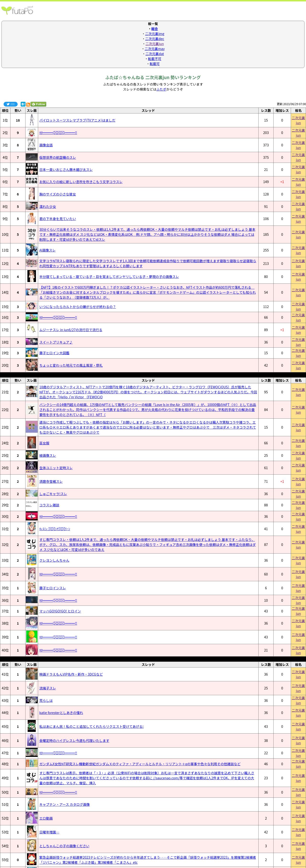Click thumbnail of rank 1 thread
The image size is (306, 868).
pyautogui.click(x=32, y=120)
